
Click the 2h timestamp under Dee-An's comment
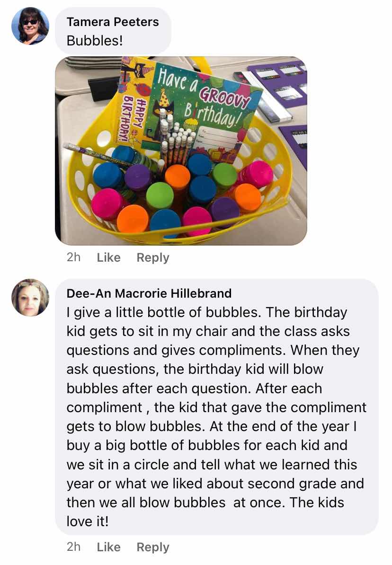tap(73, 547)
